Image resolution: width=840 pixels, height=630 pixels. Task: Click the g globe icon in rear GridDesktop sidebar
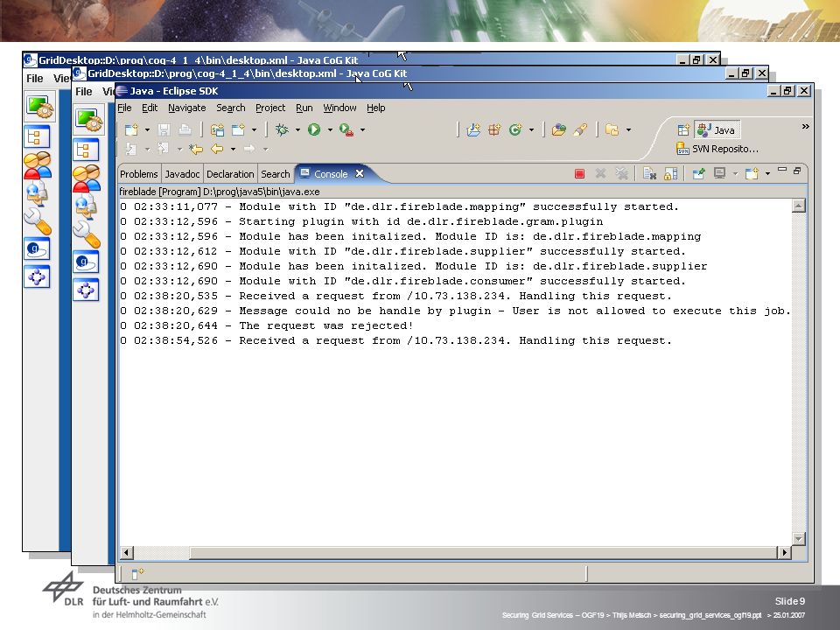point(37,249)
